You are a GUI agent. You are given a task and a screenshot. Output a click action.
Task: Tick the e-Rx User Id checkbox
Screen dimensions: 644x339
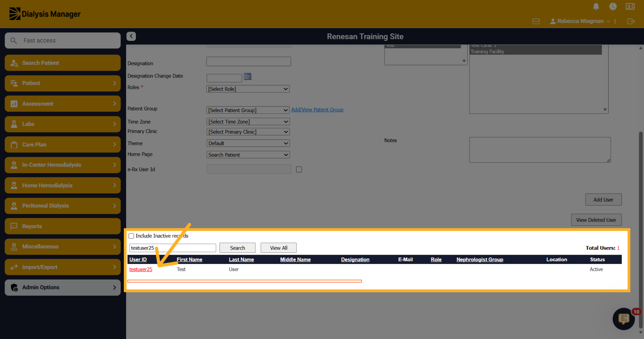299,170
